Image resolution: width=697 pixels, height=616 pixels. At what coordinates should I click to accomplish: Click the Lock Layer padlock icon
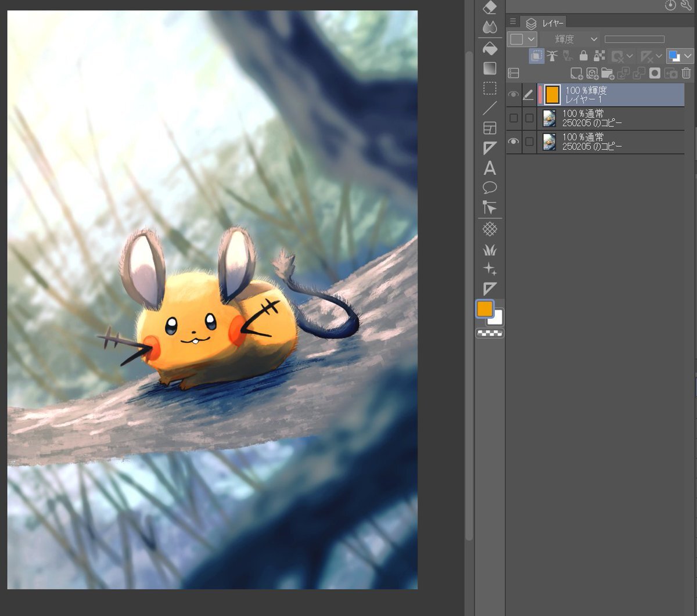pos(584,56)
